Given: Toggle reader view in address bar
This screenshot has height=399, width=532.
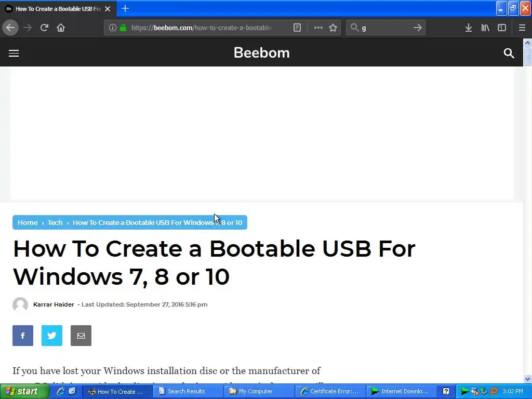Looking at the screenshot, I should [297, 28].
